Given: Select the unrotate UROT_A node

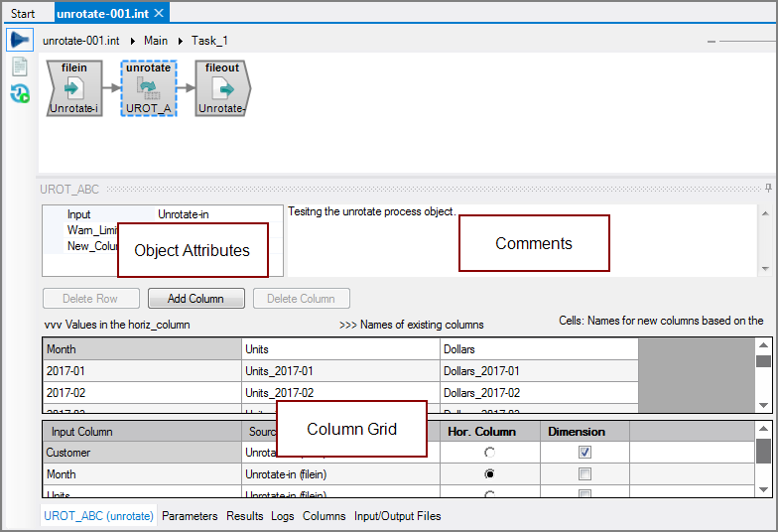Looking at the screenshot, I should click(x=149, y=87).
